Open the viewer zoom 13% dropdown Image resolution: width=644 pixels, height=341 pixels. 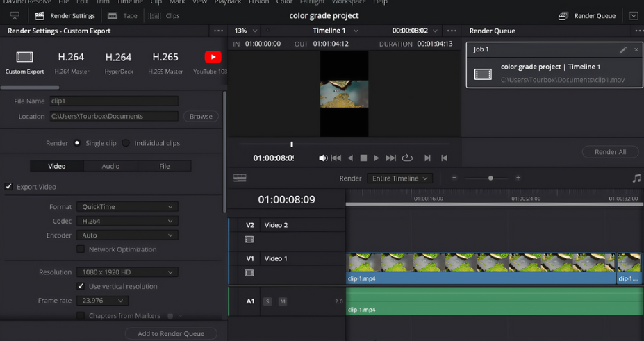click(x=246, y=31)
